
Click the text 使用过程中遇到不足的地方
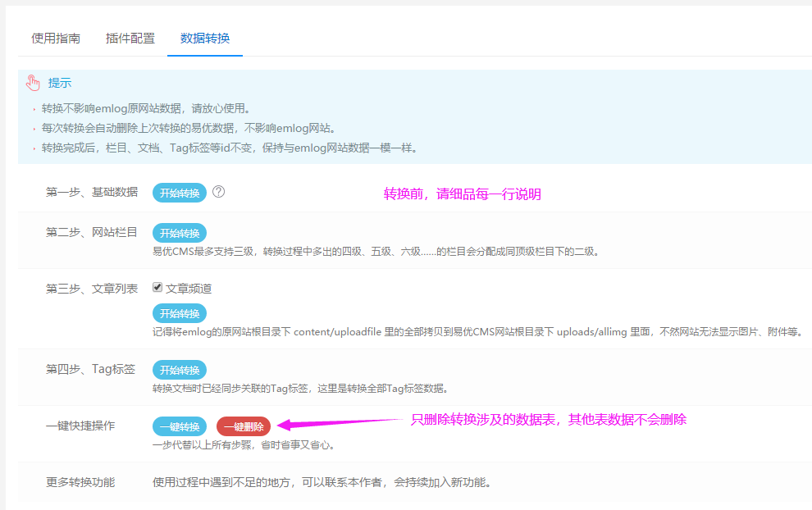(x=322, y=482)
